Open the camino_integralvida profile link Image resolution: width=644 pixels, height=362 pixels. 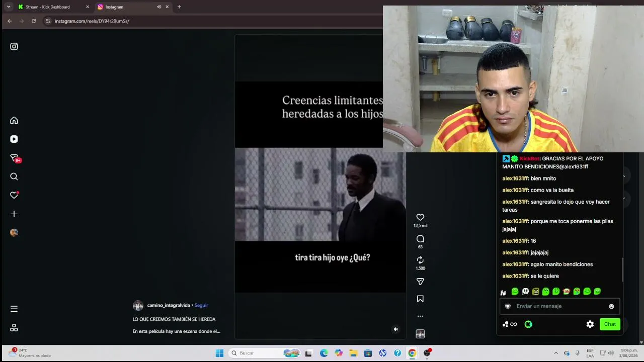point(169,305)
